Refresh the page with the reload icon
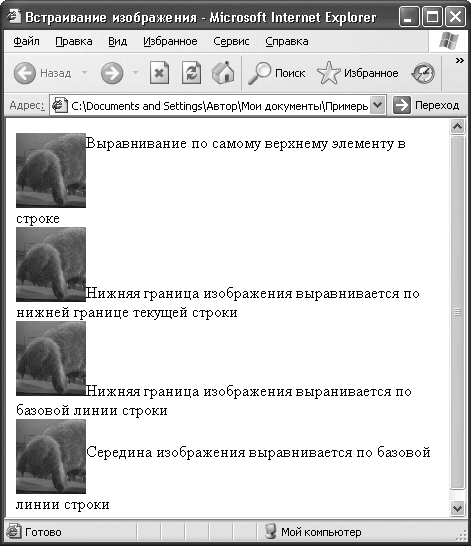This screenshot has height=546, width=471. (x=191, y=73)
